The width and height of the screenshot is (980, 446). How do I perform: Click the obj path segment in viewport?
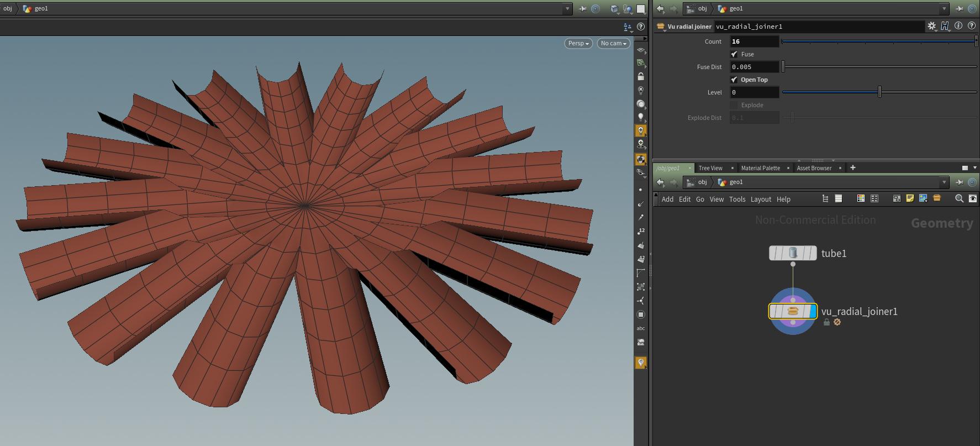pyautogui.click(x=8, y=9)
